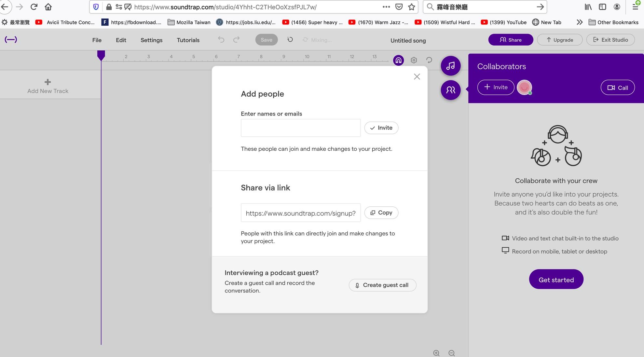Click the purple playhead marker on ruler

click(x=101, y=55)
